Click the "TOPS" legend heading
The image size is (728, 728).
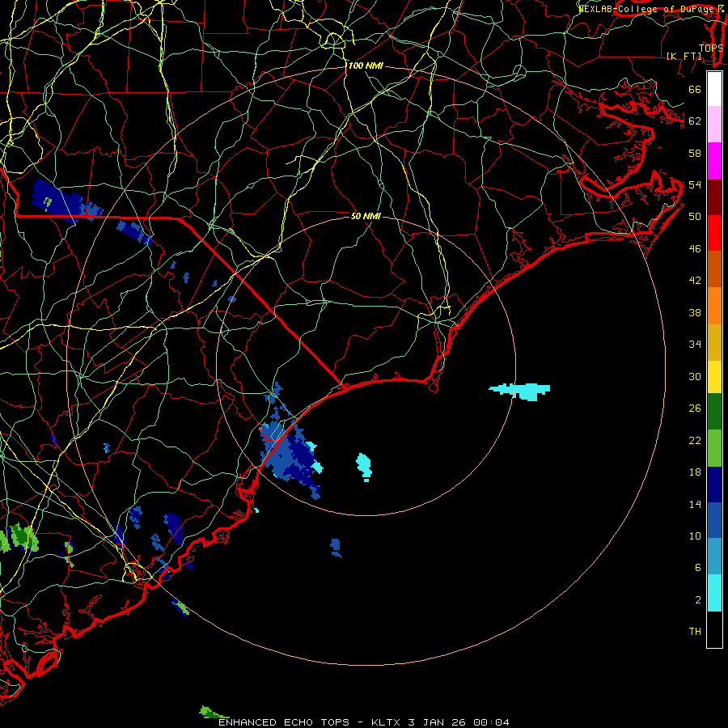[x=711, y=48]
